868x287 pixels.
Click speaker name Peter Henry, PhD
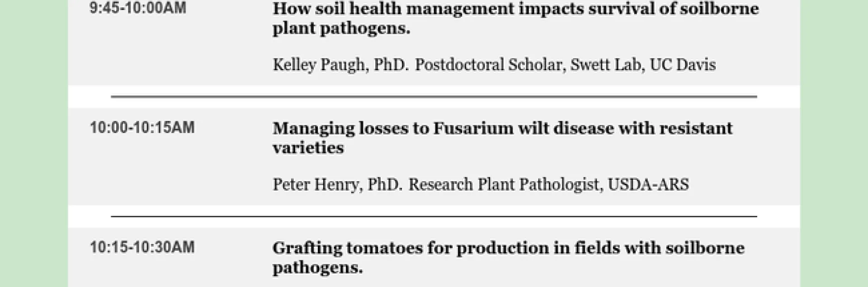click(x=337, y=185)
